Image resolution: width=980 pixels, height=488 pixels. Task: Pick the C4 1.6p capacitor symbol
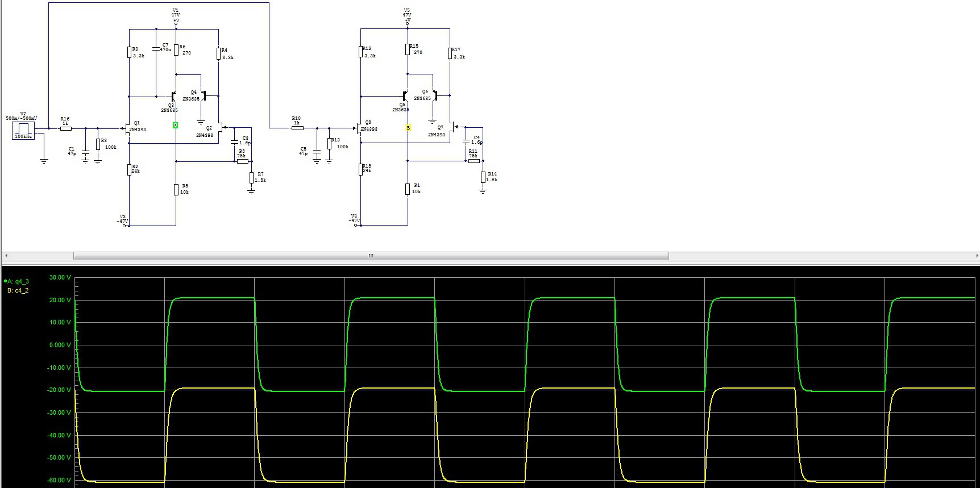[x=466, y=140]
